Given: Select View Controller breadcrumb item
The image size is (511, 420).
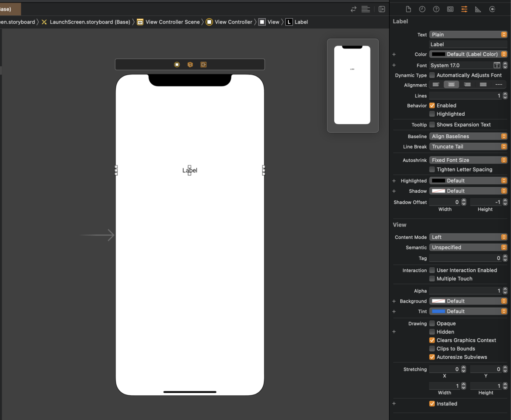Looking at the screenshot, I should 229,22.
